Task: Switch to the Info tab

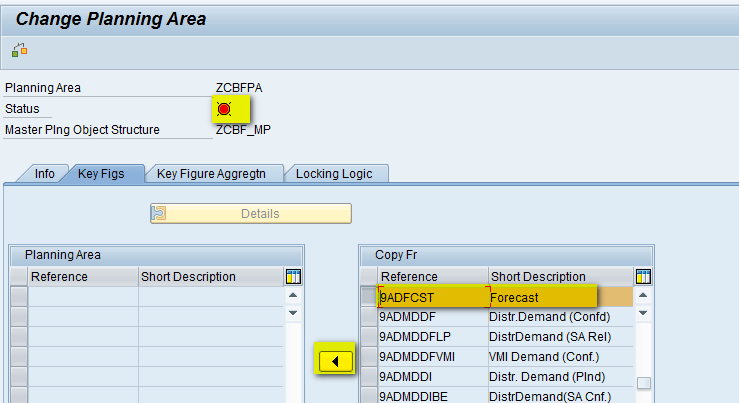Action: coord(45,173)
